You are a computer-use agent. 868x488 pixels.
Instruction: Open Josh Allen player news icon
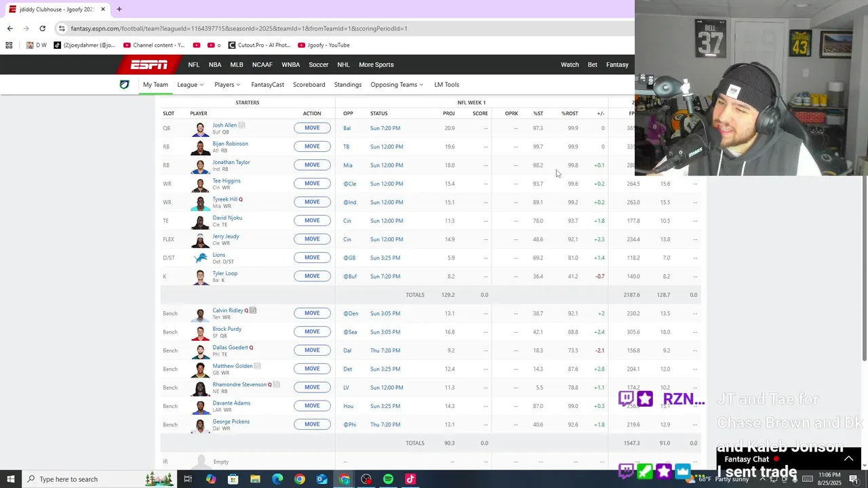[x=241, y=125]
